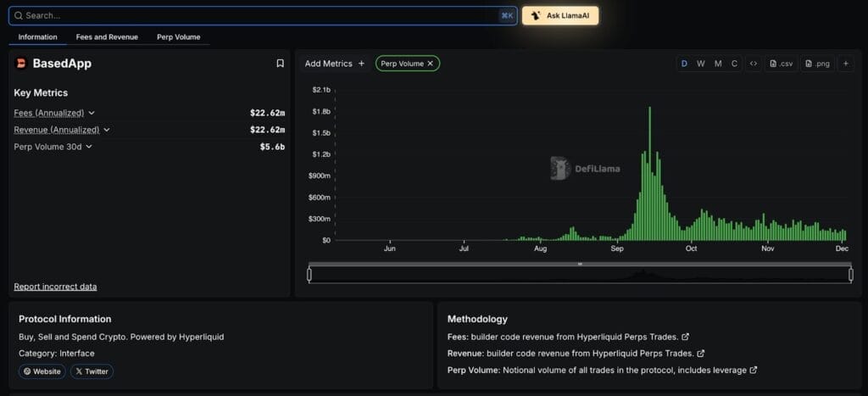This screenshot has height=396, width=868.
Task: Switch to the Fees and Revenue tab
Action: tap(107, 37)
